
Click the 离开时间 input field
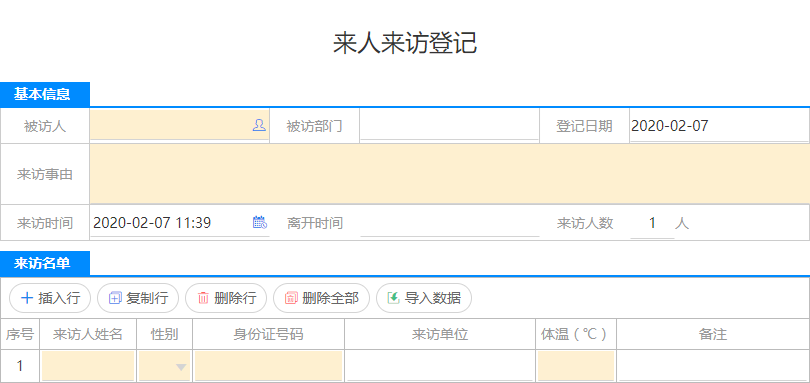tap(449, 223)
